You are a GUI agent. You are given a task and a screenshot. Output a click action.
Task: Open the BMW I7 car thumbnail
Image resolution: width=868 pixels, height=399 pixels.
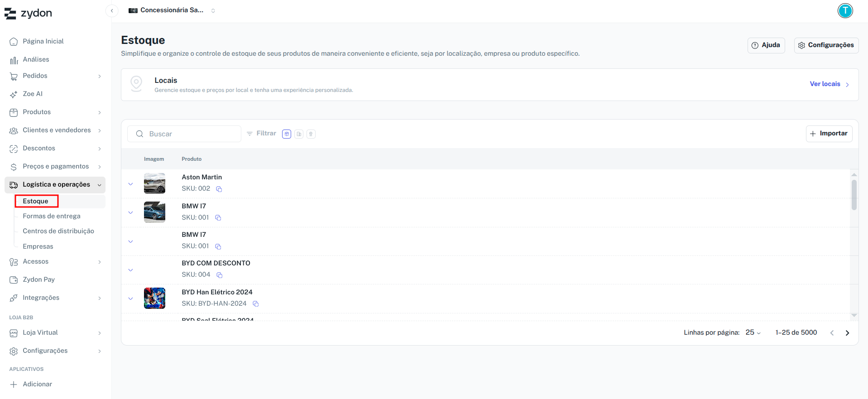pos(154,212)
